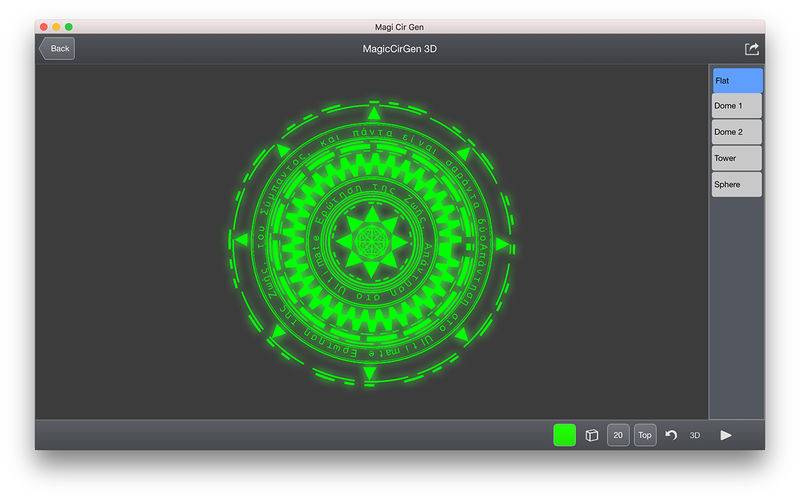The height and width of the screenshot is (500, 800).
Task: Open the green color swatch
Action: [565, 435]
